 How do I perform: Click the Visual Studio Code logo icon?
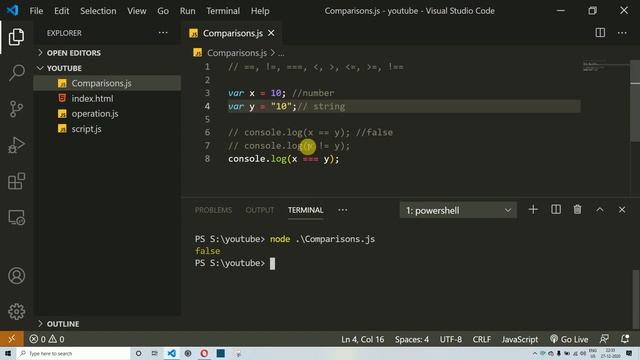pyautogui.click(x=12, y=10)
